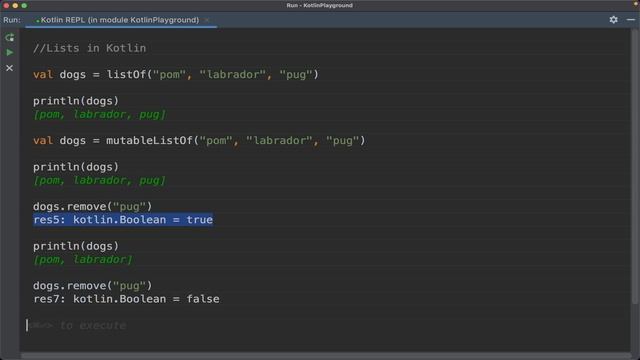Image resolution: width=640 pixels, height=360 pixels.
Task: Click the macOS green zoom window button
Action: (x=24, y=5)
